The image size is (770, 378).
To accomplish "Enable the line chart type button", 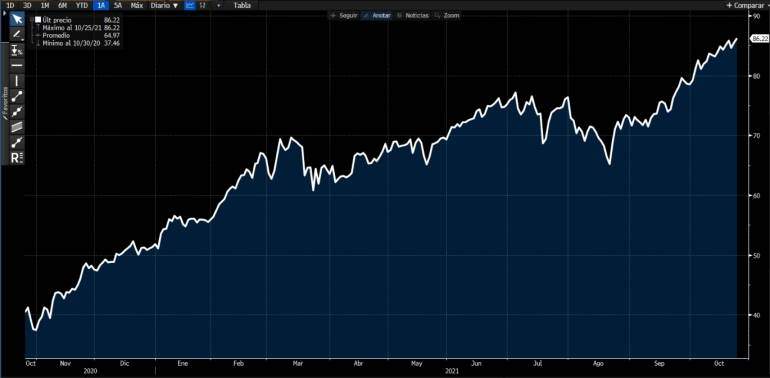I will pyautogui.click(x=190, y=5).
